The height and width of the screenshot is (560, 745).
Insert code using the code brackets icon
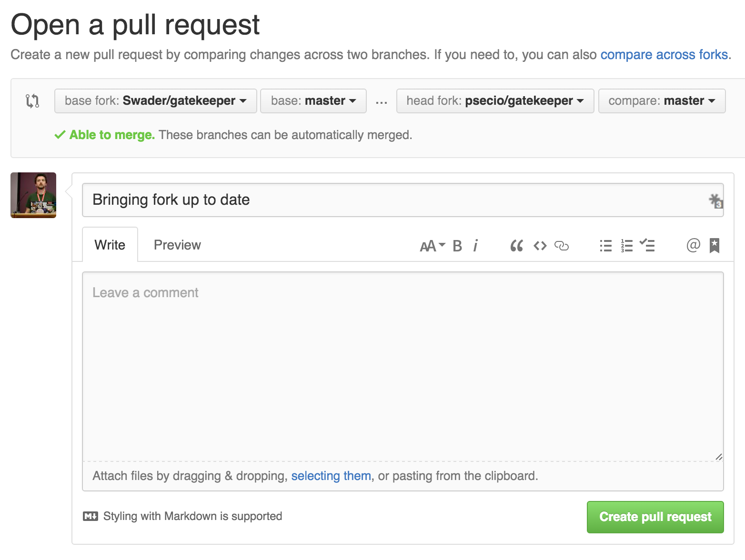[540, 246]
